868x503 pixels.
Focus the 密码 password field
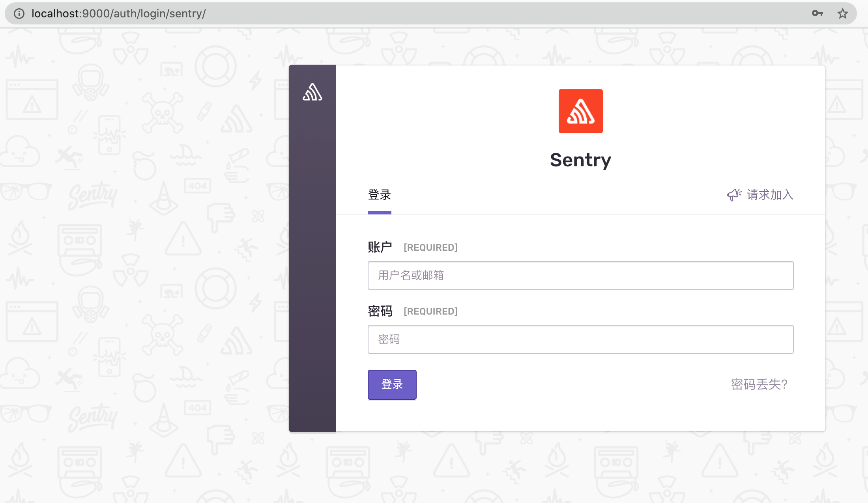(x=580, y=339)
